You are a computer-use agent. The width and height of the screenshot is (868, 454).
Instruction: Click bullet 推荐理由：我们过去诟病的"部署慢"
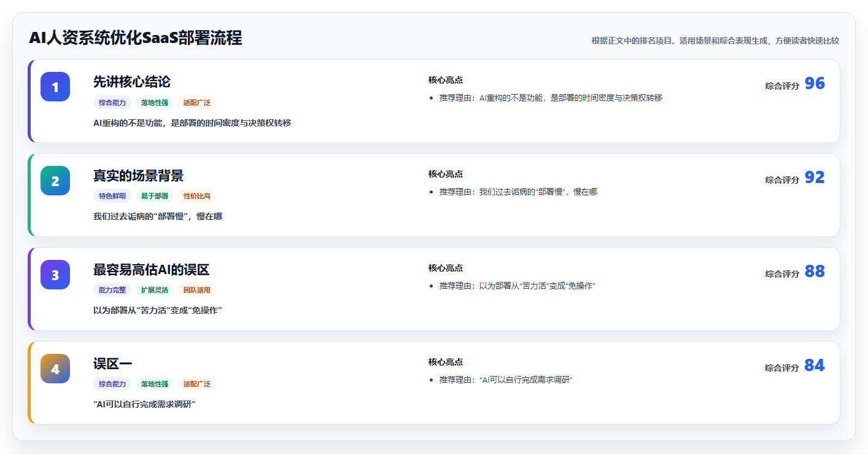coord(518,192)
